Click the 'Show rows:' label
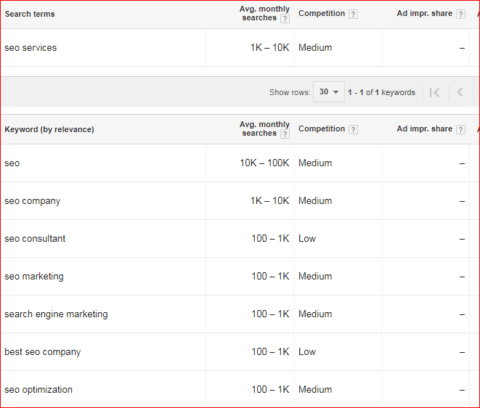The image size is (480, 408). 290,92
